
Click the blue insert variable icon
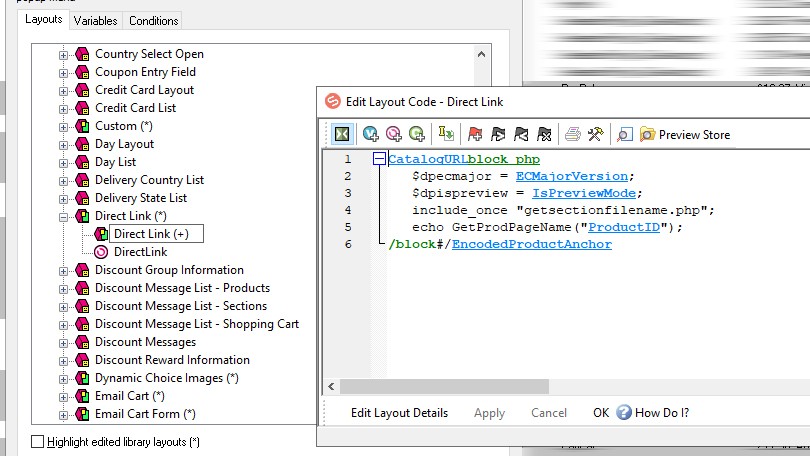pos(370,134)
